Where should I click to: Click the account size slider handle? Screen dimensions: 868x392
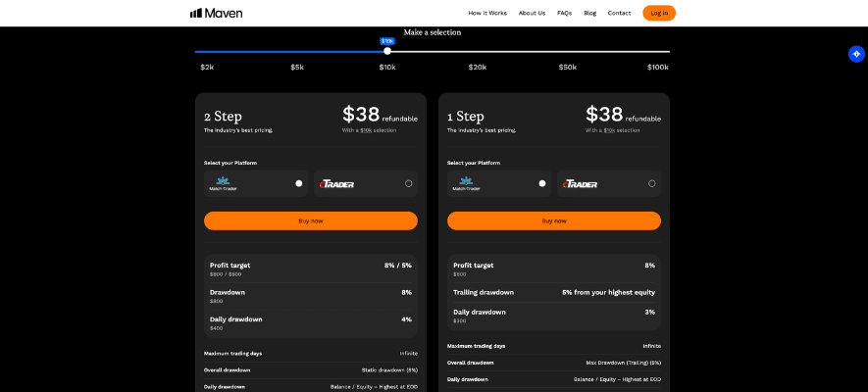pyautogui.click(x=387, y=51)
